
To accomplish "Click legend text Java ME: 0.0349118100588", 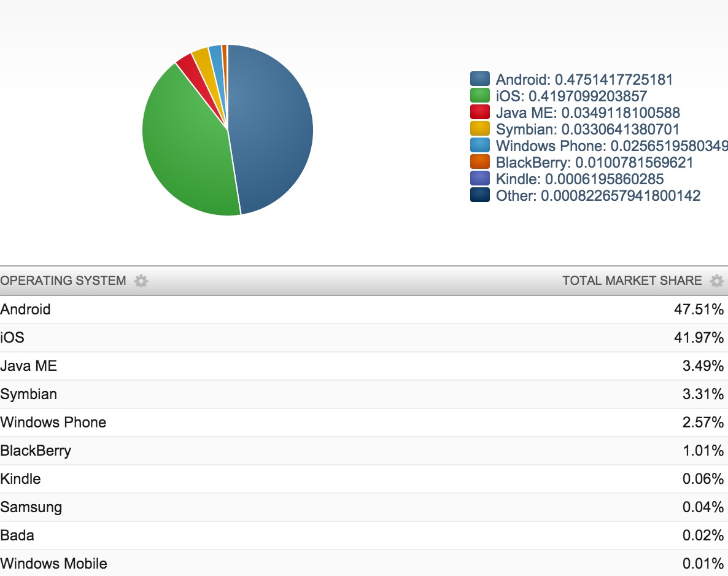I will click(x=588, y=113).
